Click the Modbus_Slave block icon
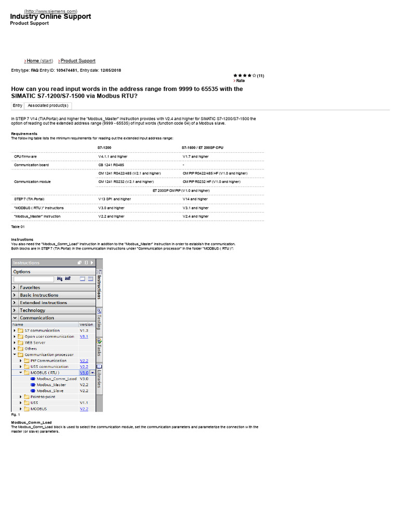Screen dimensions: 399x532 coord(33,391)
